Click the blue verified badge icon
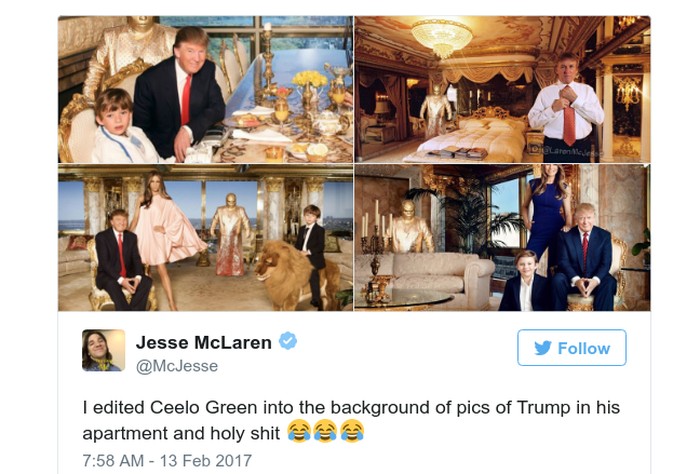This screenshot has width=700, height=474. point(288,341)
